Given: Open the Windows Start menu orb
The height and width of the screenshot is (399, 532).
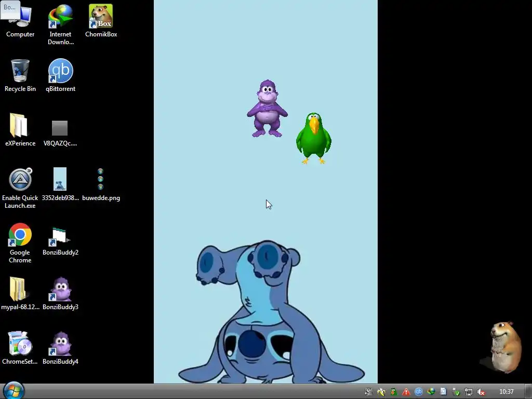Looking at the screenshot, I should click(x=14, y=391).
